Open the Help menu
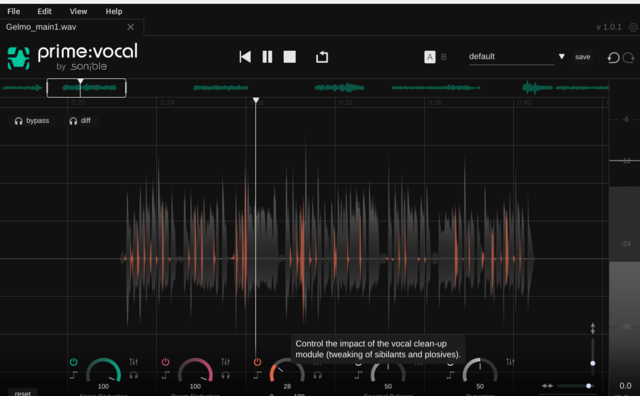640x396 pixels. (114, 11)
